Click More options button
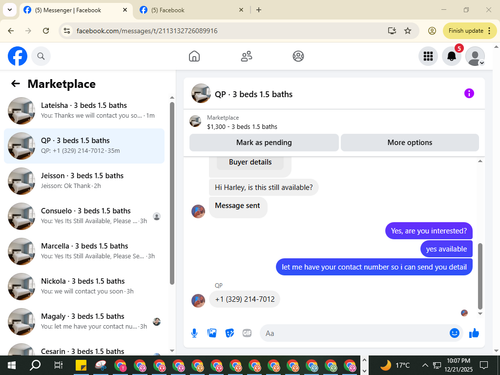 (x=410, y=143)
